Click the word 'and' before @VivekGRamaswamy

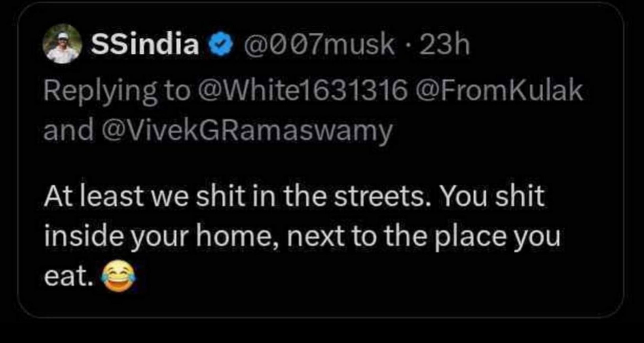point(68,130)
